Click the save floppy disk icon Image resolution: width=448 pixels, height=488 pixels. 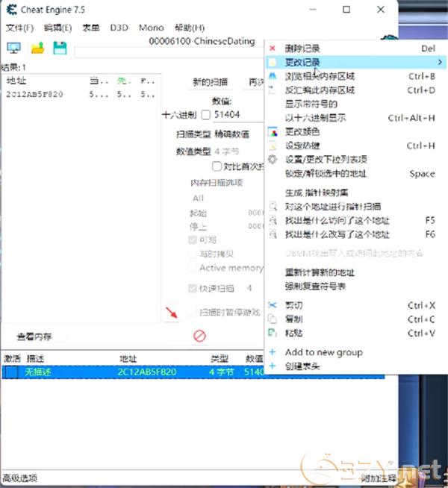[x=60, y=49]
